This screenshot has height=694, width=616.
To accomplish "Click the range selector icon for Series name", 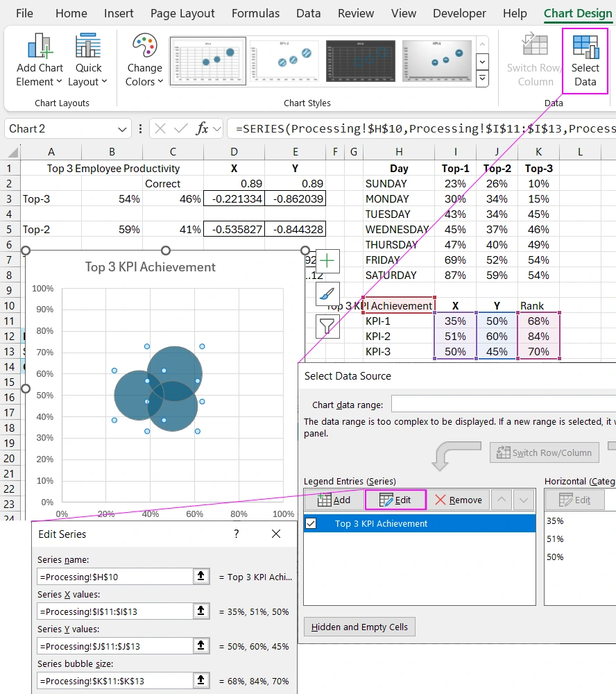I will pyautogui.click(x=201, y=576).
